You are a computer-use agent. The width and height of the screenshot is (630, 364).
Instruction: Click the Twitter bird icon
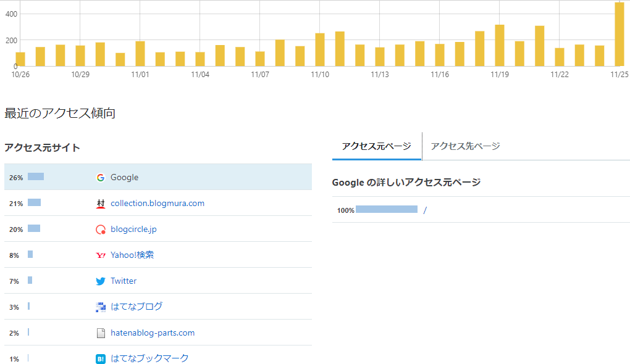coord(100,281)
